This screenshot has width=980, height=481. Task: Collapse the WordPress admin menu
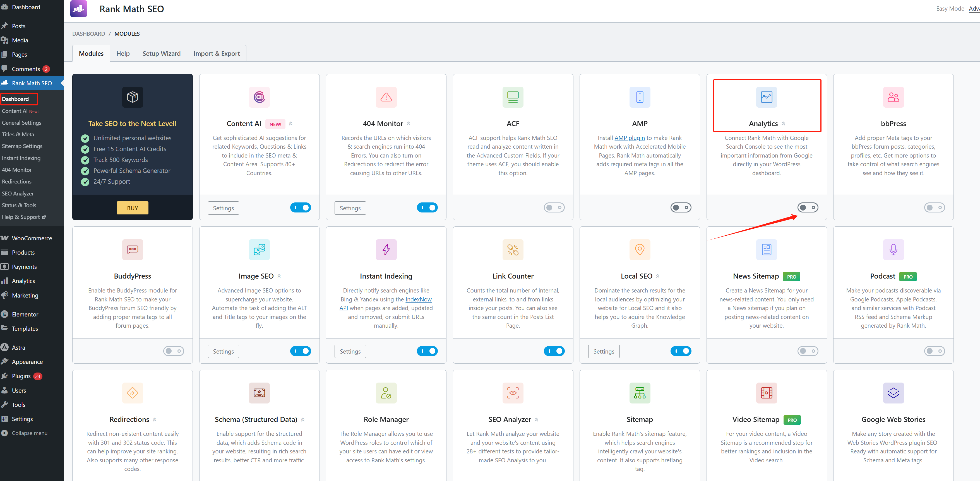pos(29,433)
